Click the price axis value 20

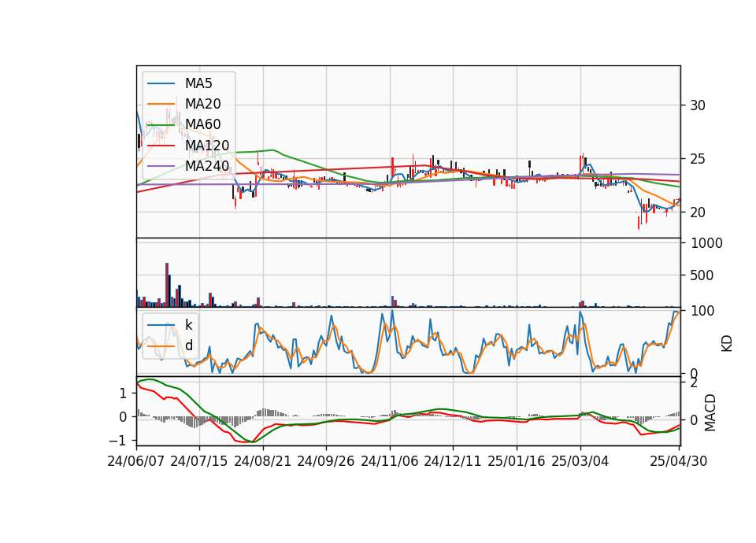pyautogui.click(x=698, y=212)
